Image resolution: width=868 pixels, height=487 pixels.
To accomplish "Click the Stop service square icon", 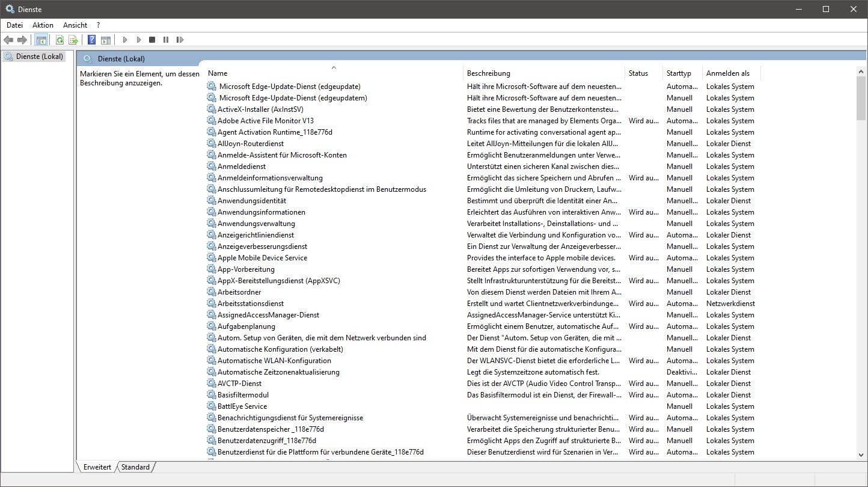I will click(x=152, y=40).
